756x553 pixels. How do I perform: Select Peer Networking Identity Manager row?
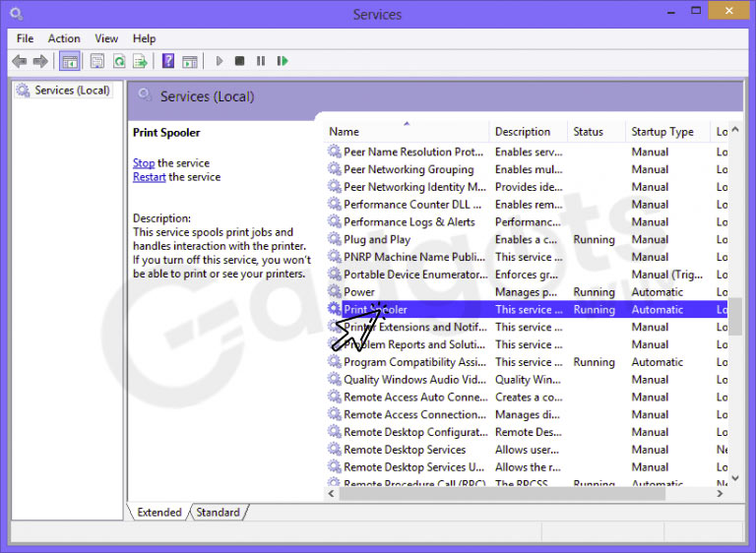tap(526, 187)
